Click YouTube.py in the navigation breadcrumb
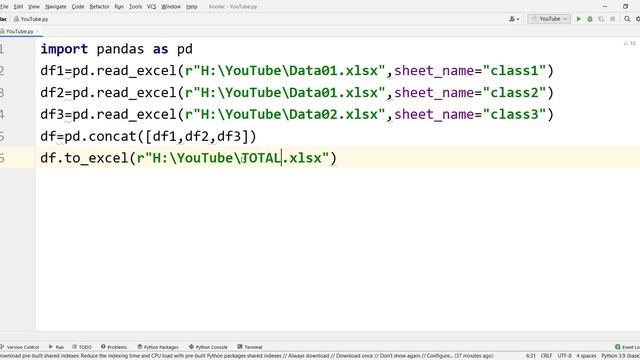The height and width of the screenshot is (360, 640). coord(31,19)
